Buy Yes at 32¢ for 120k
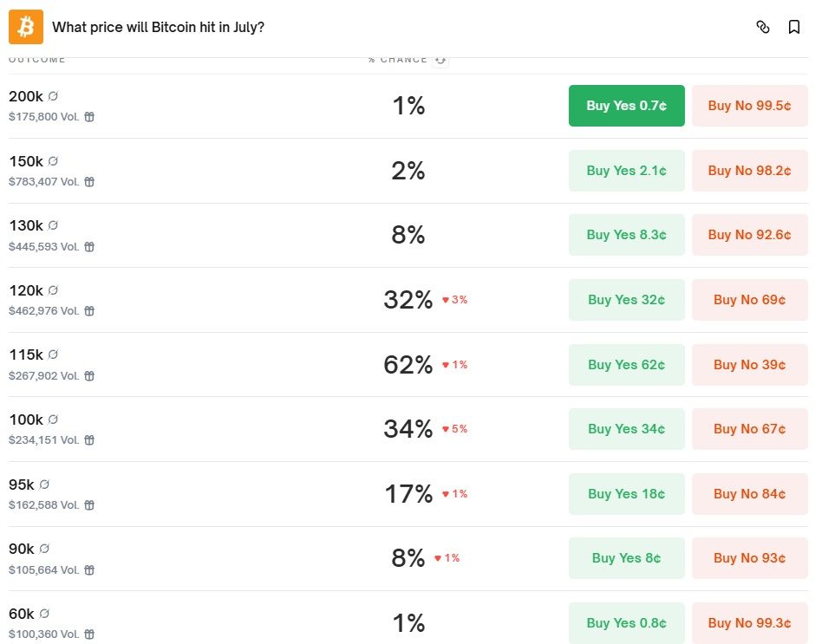815x644 pixels. click(x=627, y=300)
